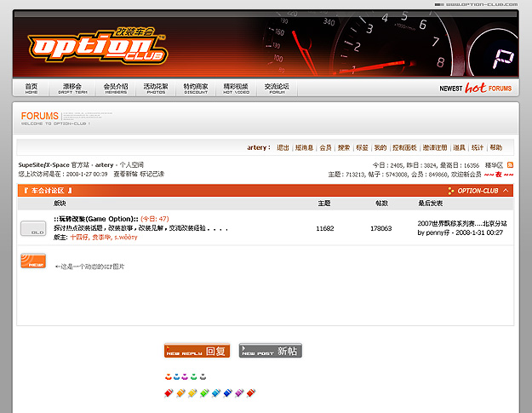The height and width of the screenshot is (413, 532).
Task: Click the first red pin icon
Action: tap(169, 393)
